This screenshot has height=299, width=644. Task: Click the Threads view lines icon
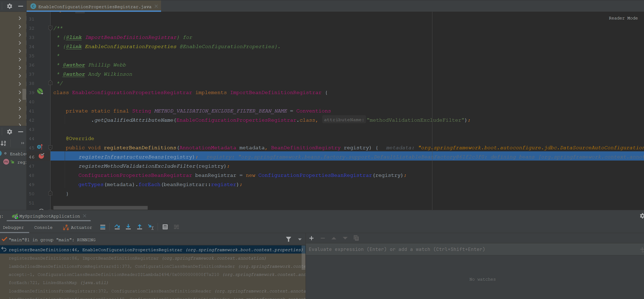pyautogui.click(x=103, y=227)
